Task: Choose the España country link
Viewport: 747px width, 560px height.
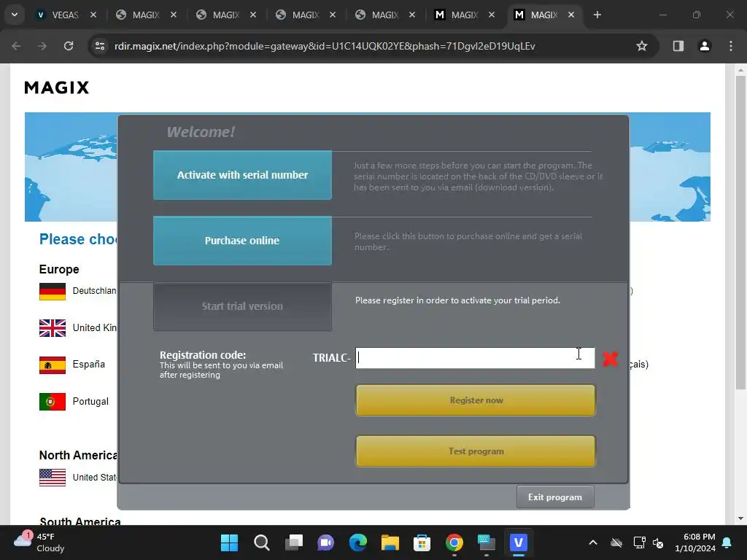Action: tap(88, 365)
